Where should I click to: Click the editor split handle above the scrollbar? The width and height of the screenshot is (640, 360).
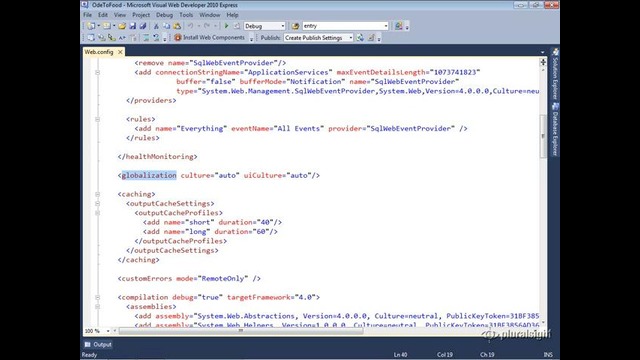coord(543,62)
